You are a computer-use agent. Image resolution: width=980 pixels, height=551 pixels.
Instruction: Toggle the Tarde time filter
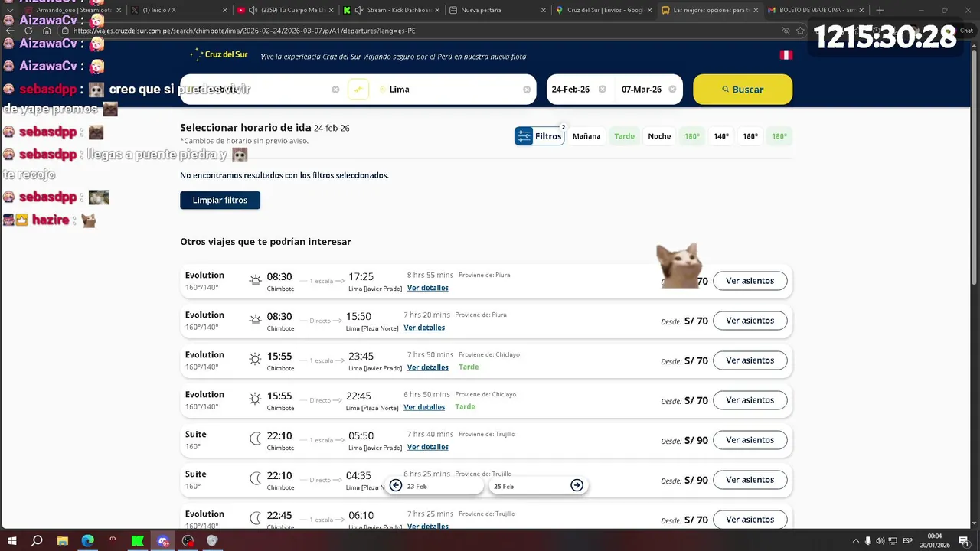[625, 136]
